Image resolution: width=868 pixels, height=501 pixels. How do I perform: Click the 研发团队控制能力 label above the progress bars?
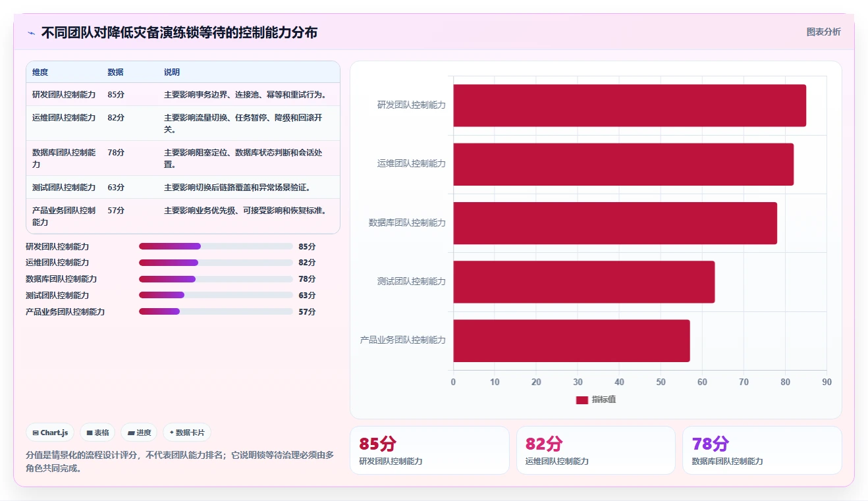tap(57, 247)
